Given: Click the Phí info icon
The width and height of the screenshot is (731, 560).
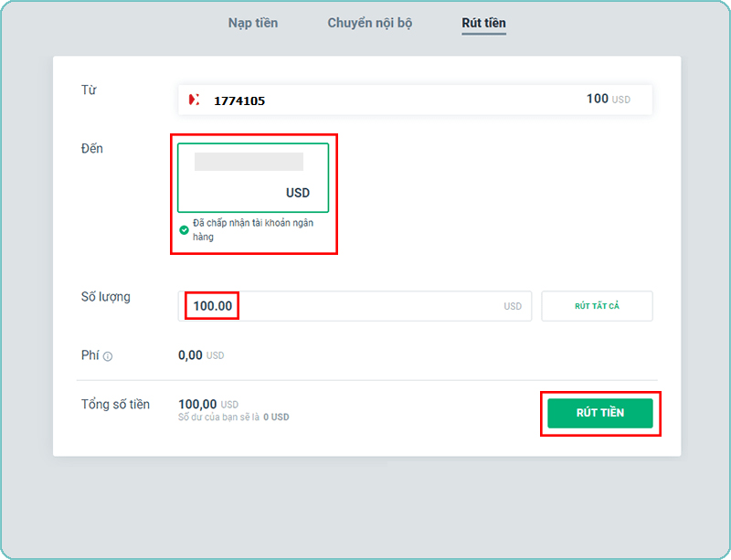Looking at the screenshot, I should click(108, 356).
